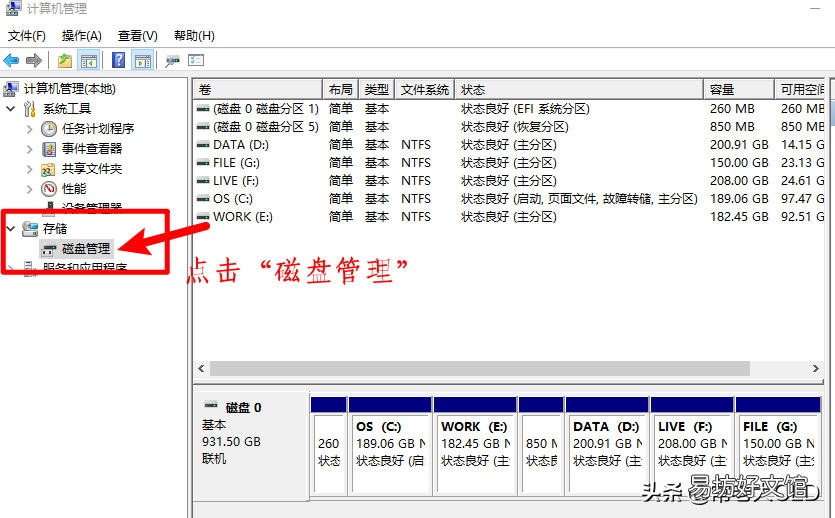Expand the 共享文件夹 node arrow
The image size is (835, 518).
30,169
